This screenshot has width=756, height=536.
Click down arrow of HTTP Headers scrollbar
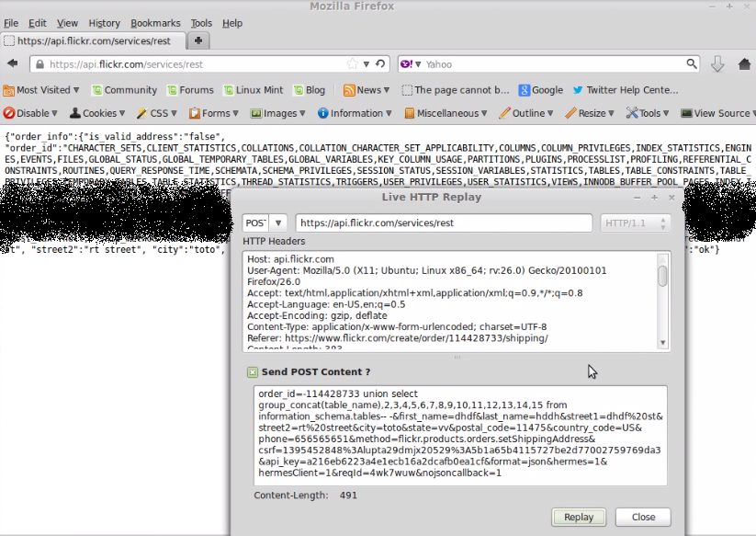(663, 343)
